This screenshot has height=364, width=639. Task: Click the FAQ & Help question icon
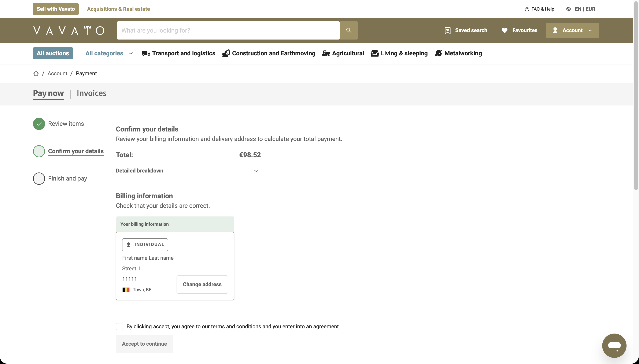pos(527,9)
